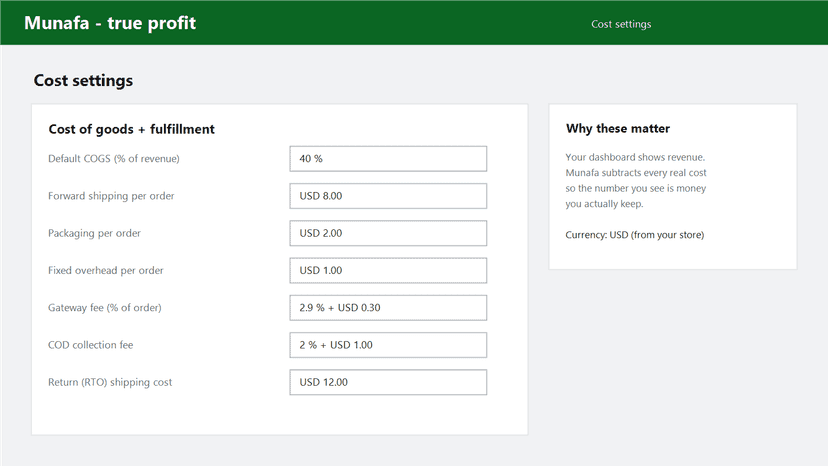Click the 'Cost of goods + fulfillment' heading
The height and width of the screenshot is (466, 828).
click(131, 129)
